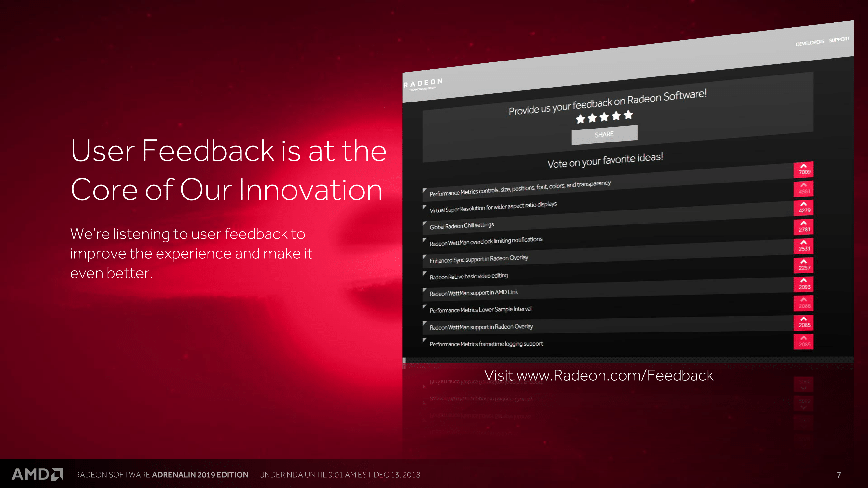
Task: Select the fifth star rating icon
Action: pyautogui.click(x=630, y=117)
